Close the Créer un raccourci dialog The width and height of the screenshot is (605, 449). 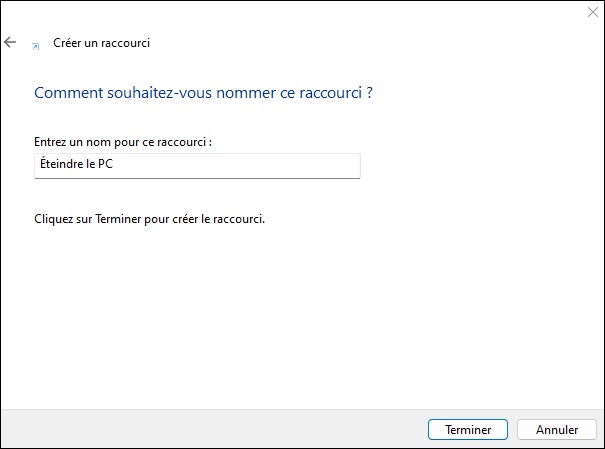pyautogui.click(x=593, y=12)
